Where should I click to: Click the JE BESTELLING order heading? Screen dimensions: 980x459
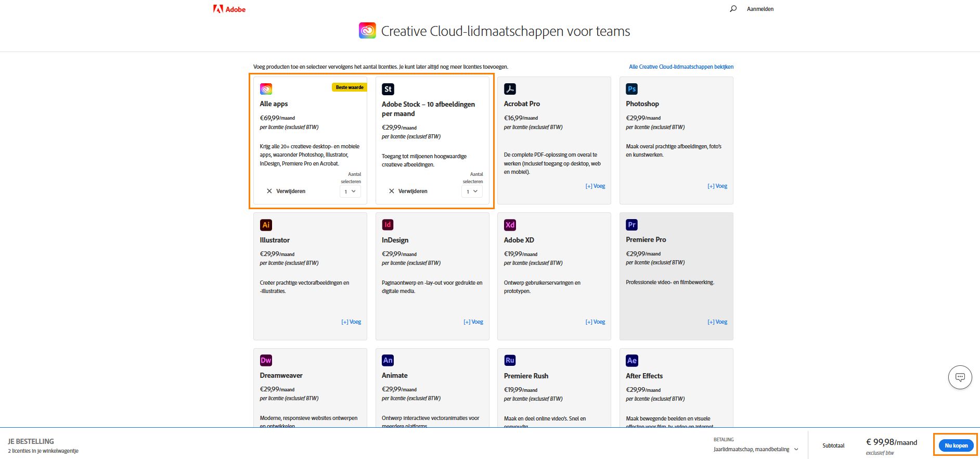coord(31,441)
